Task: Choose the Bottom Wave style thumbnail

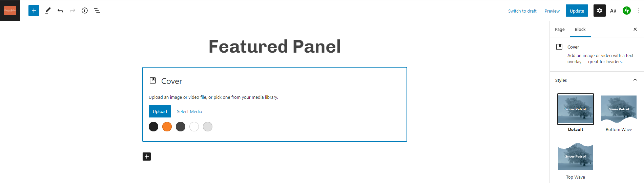Action: [619, 113]
